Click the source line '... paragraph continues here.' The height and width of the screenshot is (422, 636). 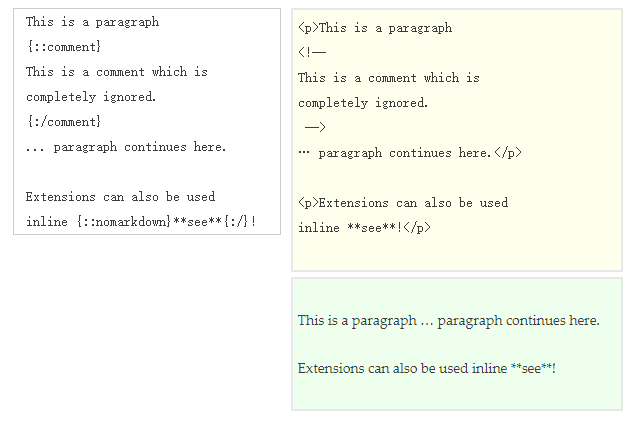coord(126,147)
